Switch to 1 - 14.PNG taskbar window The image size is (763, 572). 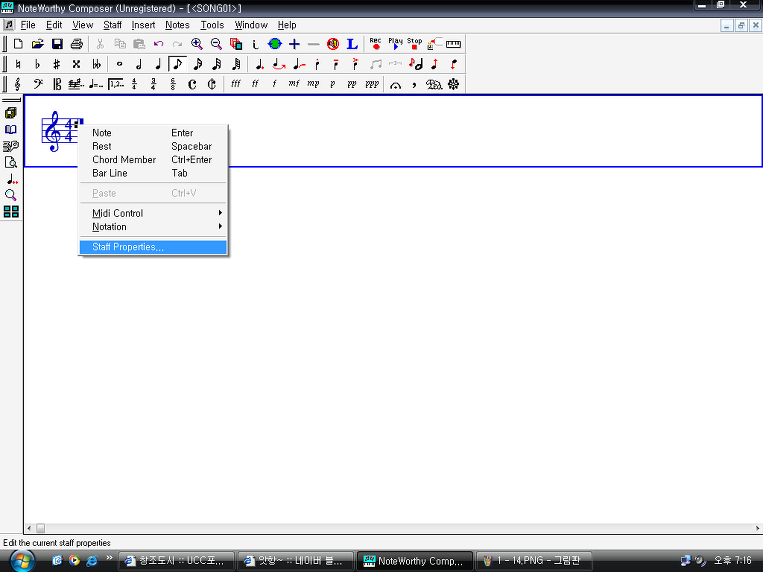coord(533,561)
